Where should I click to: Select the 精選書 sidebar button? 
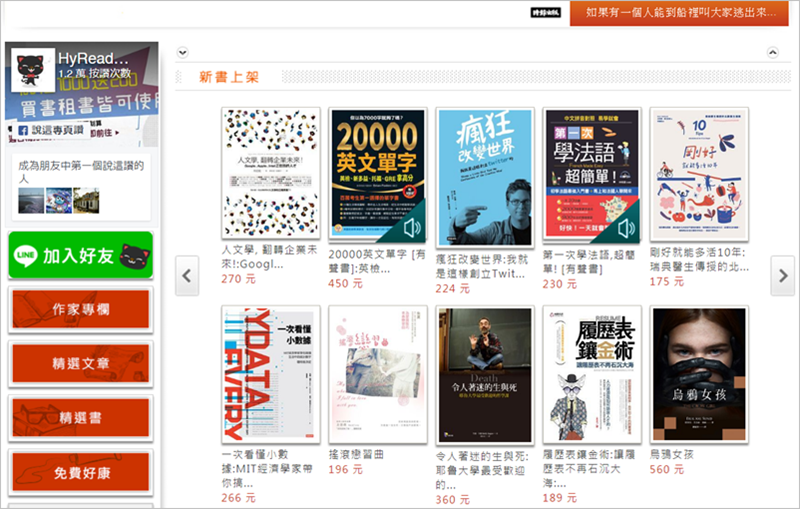point(80,419)
